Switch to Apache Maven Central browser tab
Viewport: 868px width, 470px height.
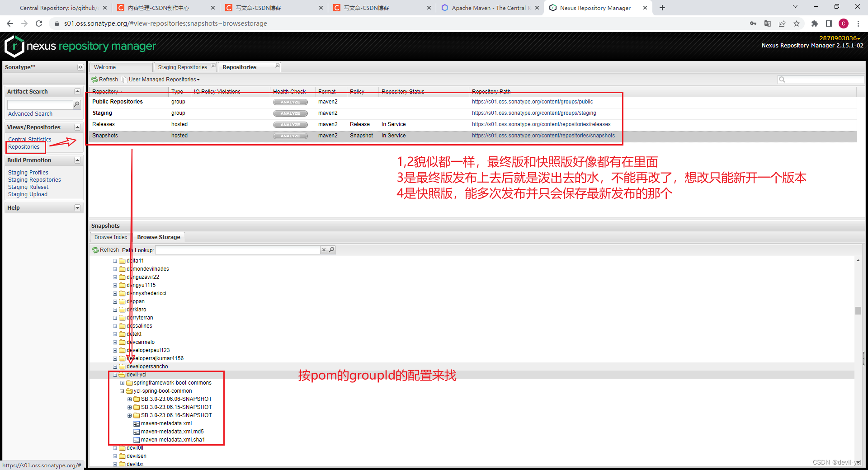[490, 8]
